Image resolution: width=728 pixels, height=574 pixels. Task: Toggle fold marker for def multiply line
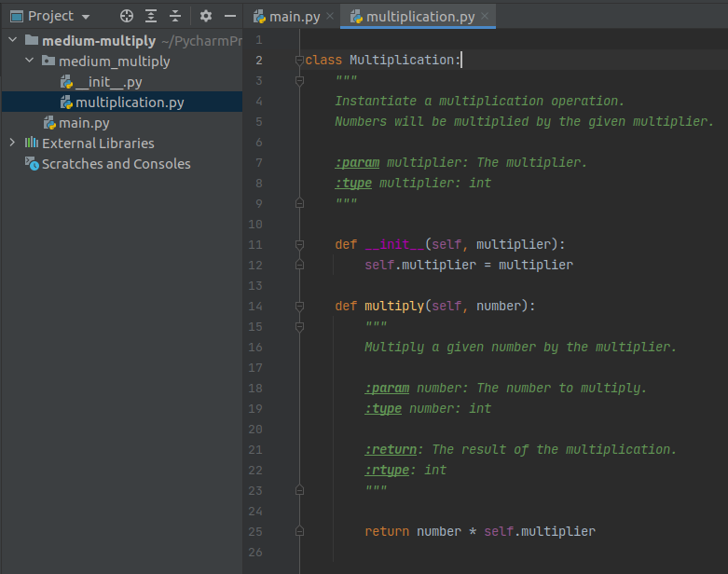click(299, 307)
